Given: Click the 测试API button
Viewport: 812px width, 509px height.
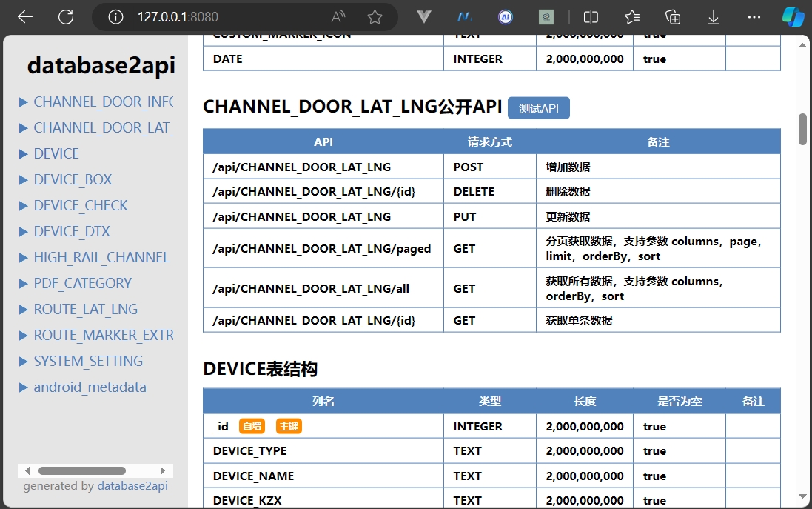Looking at the screenshot, I should tap(539, 108).
